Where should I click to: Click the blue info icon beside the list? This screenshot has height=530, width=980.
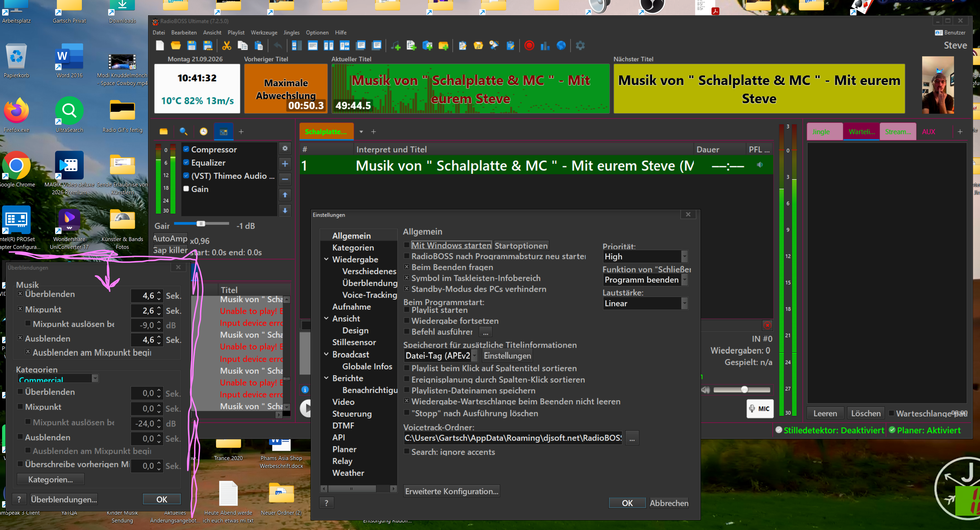pos(305,390)
